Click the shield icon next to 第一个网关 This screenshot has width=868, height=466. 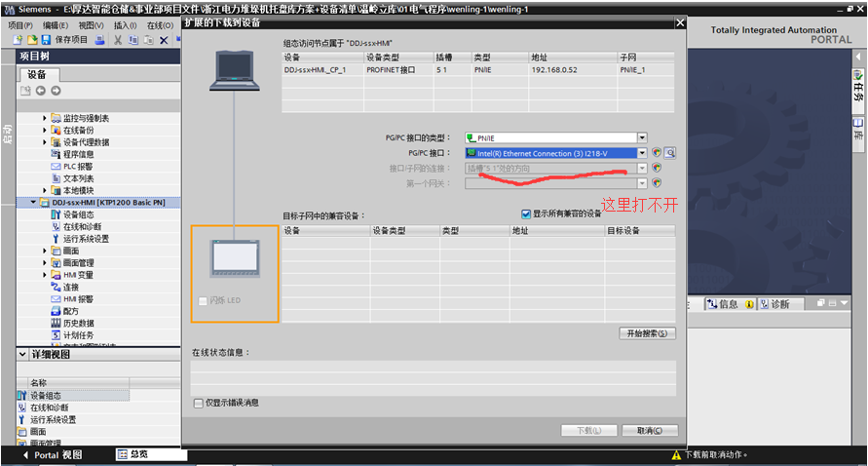pos(657,183)
